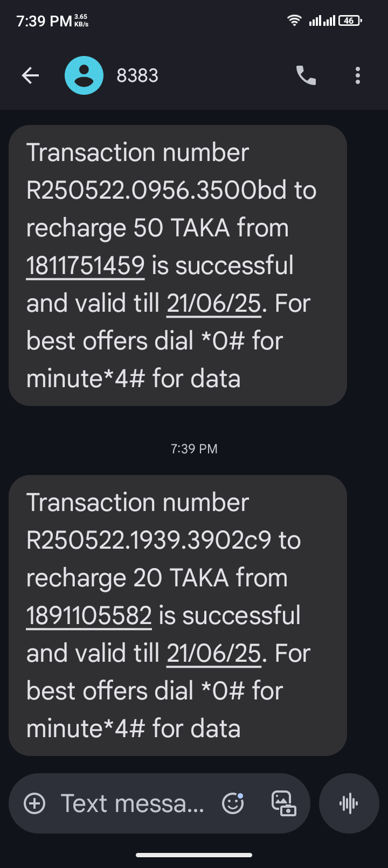Select the 50 TAKA recharge message bubble
Image resolution: width=388 pixels, height=868 pixels.
tap(178, 228)
